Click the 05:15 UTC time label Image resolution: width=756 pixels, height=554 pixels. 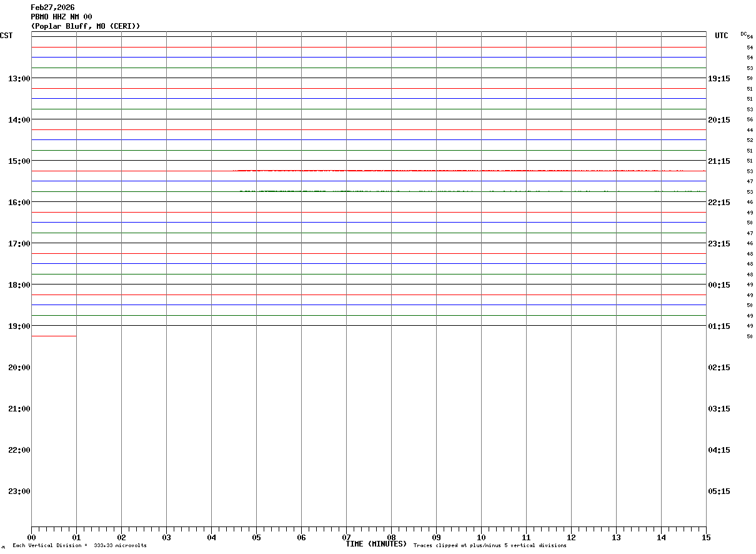pyautogui.click(x=719, y=491)
